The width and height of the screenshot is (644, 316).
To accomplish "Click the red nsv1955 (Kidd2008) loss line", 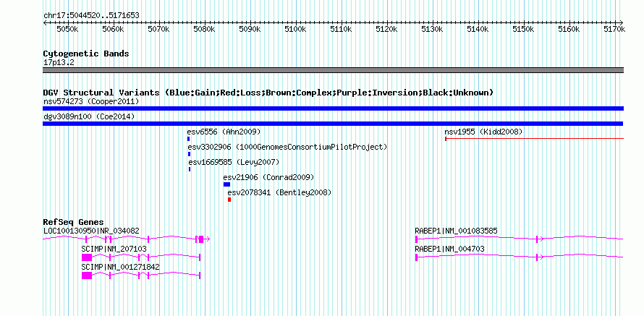I will (534, 139).
